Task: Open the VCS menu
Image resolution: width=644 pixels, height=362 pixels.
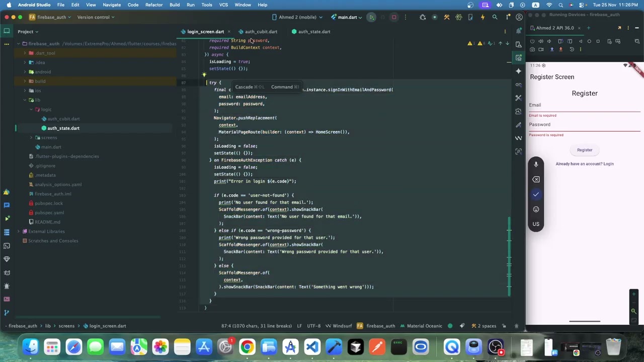Action: click(223, 5)
